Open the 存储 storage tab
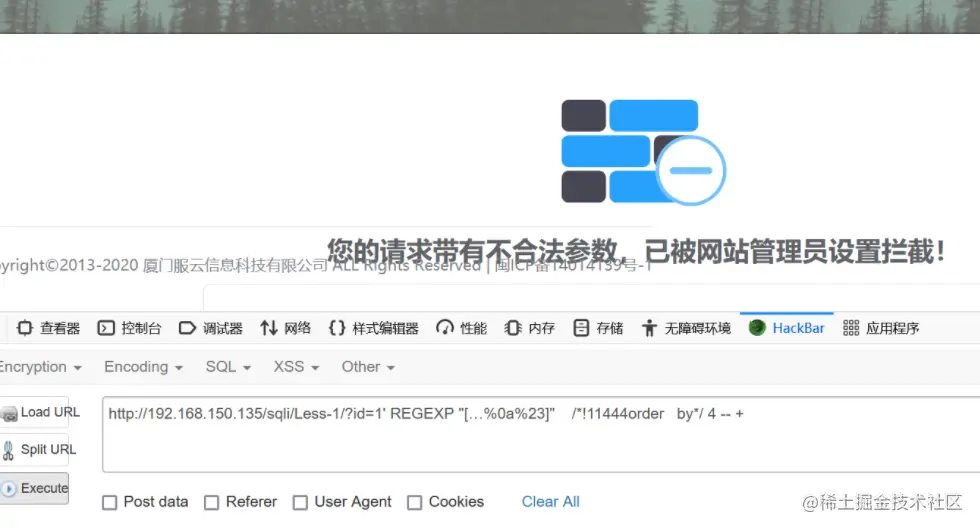Viewport: 980px width, 530px height. click(598, 328)
